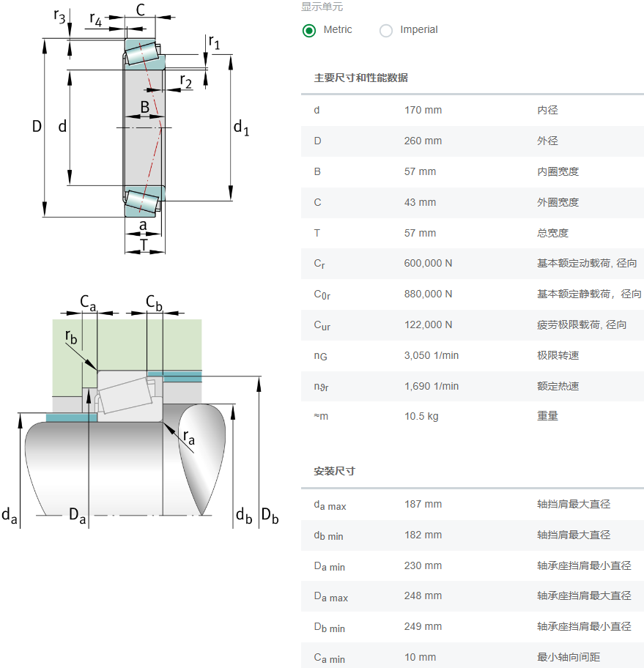The width and height of the screenshot is (644, 668).
Task: Click the '187 mm' da max value
Action: tap(423, 504)
